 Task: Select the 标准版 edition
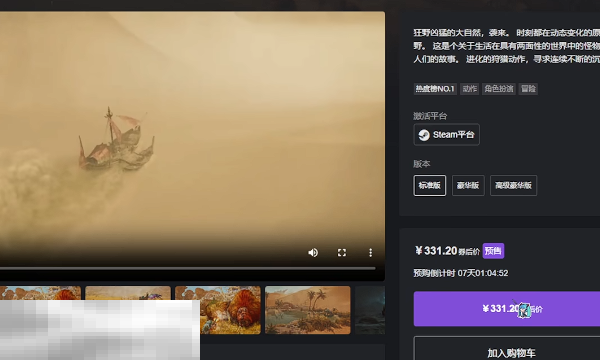point(430,186)
